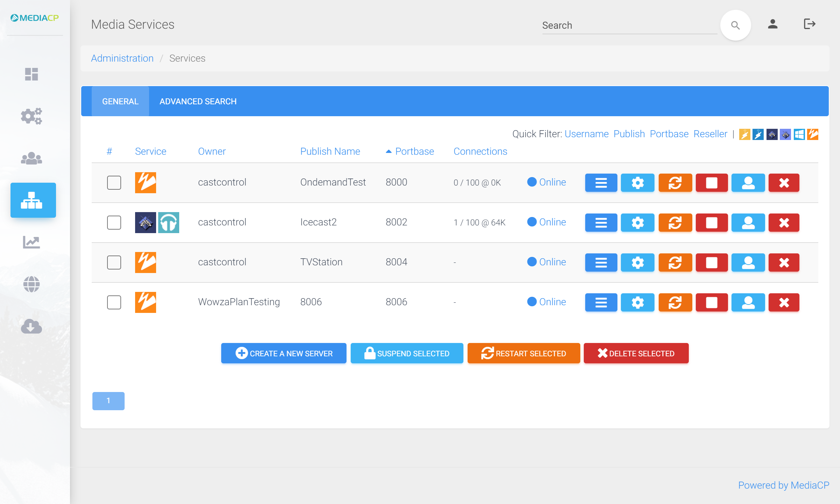The width and height of the screenshot is (840, 504).
Task: Click in the Search input field
Action: click(x=629, y=26)
